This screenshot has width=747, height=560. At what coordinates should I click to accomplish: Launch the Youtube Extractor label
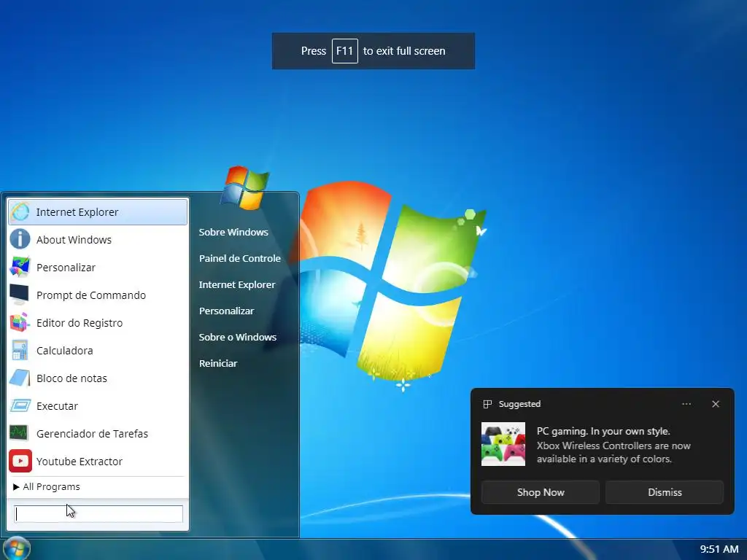coord(80,461)
